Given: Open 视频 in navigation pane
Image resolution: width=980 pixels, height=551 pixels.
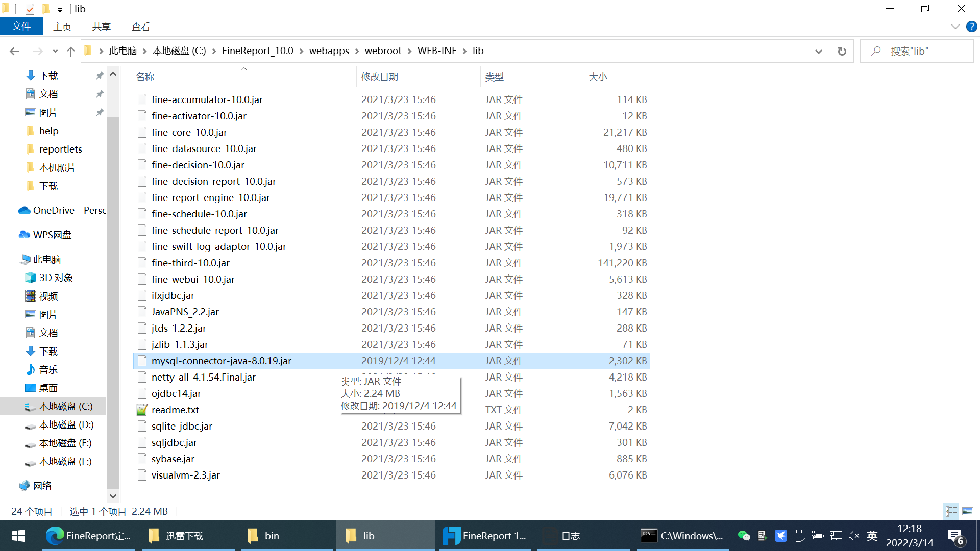Looking at the screenshot, I should 48,296.
